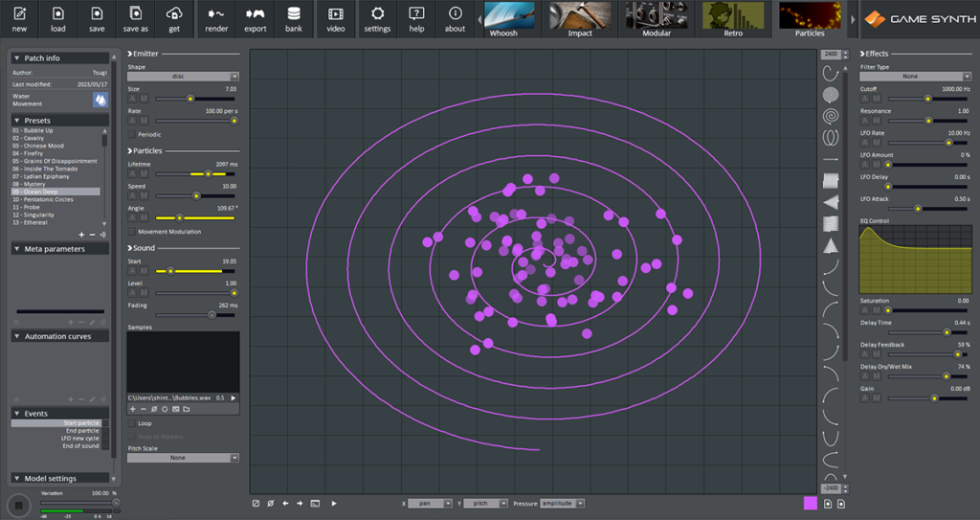
Task: Open the Pitch Scale dropdown
Action: 183,458
